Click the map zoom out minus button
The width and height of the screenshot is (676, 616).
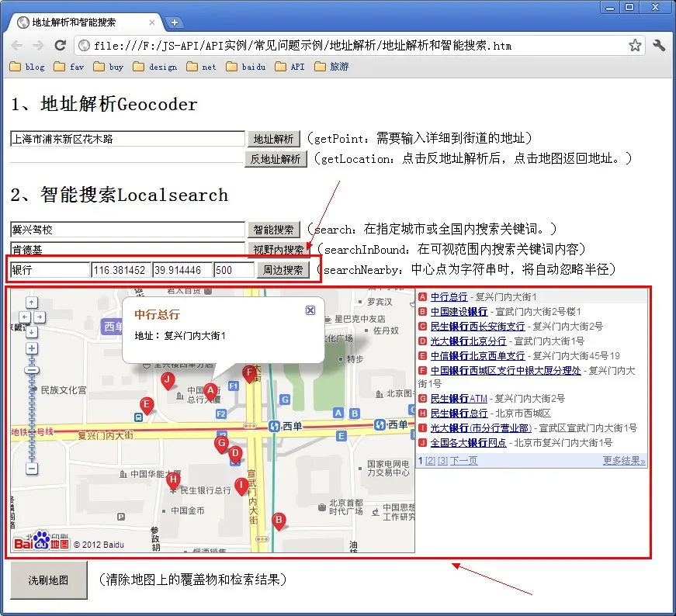point(32,469)
